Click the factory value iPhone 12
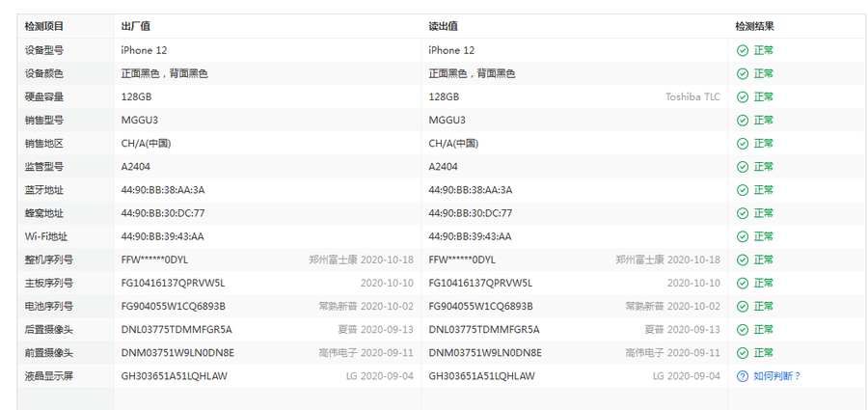Screen dimensions: 868x410 144,50
